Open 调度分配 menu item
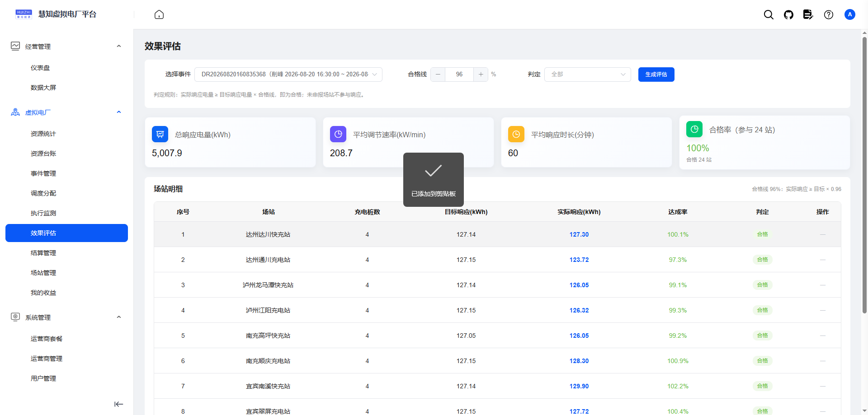Viewport: 868px width, 415px height. coord(66,193)
